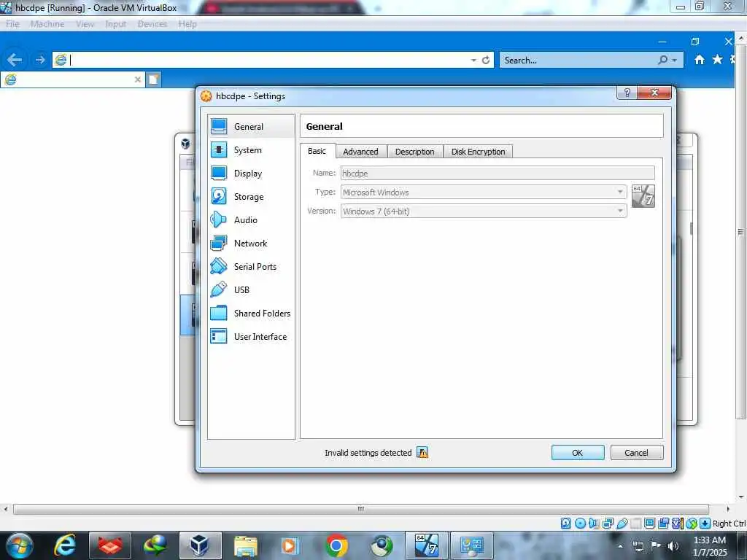Open the Audio settings category

point(251,220)
